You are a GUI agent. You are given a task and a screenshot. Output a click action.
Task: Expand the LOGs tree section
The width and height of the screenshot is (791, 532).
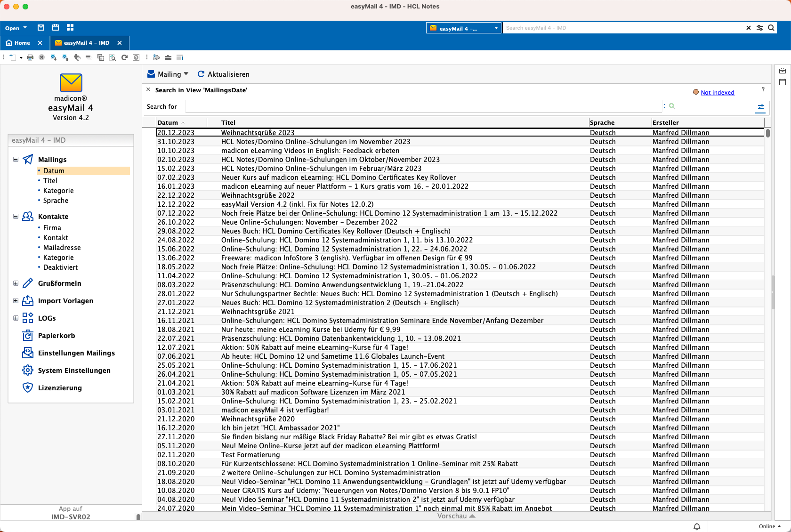16,318
